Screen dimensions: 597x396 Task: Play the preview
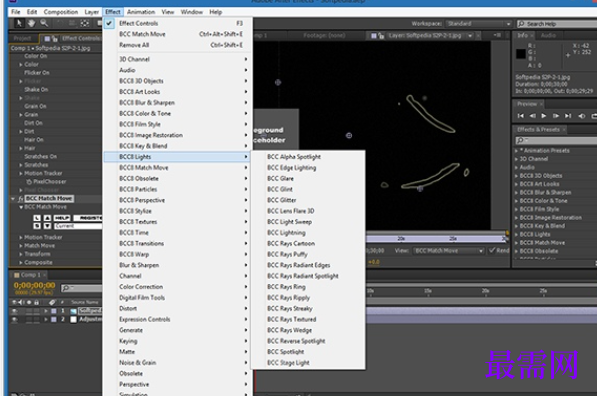tap(544, 116)
